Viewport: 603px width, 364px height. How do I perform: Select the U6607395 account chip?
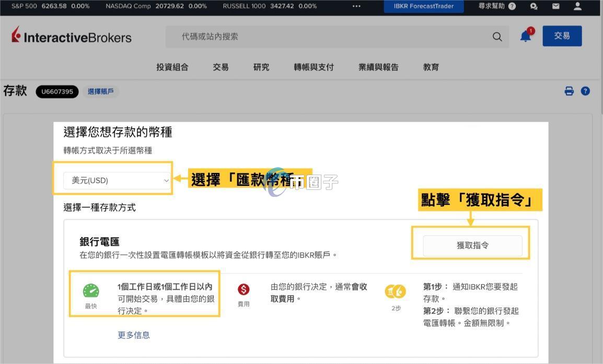pyautogui.click(x=57, y=91)
